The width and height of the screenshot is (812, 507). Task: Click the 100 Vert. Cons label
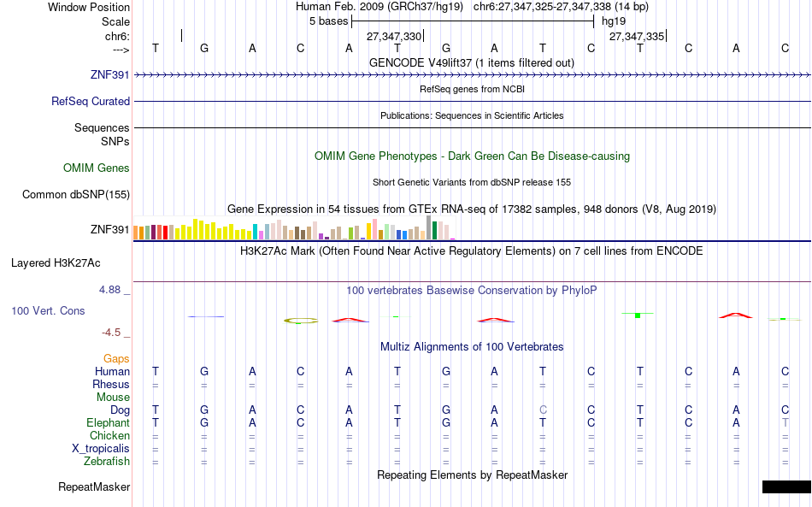coord(48,310)
